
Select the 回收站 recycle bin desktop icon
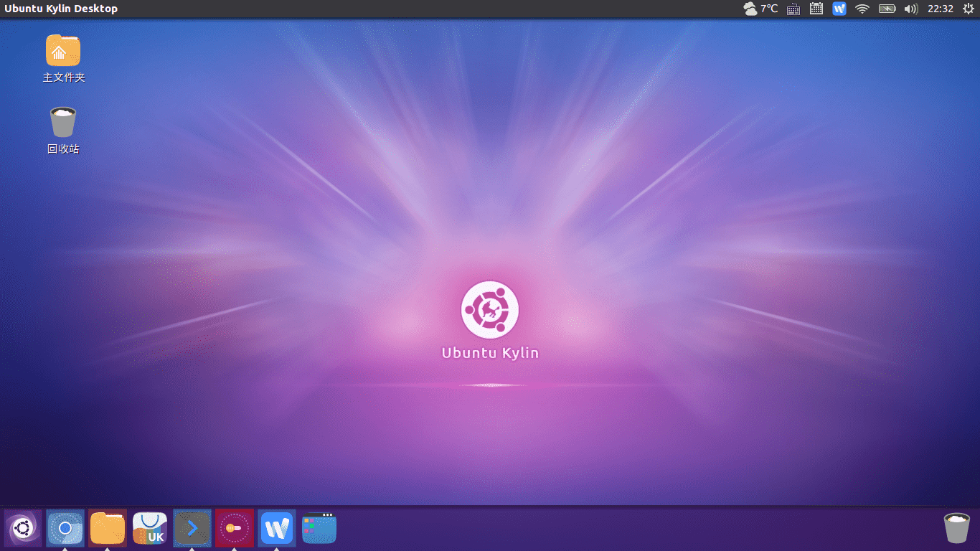click(x=63, y=131)
